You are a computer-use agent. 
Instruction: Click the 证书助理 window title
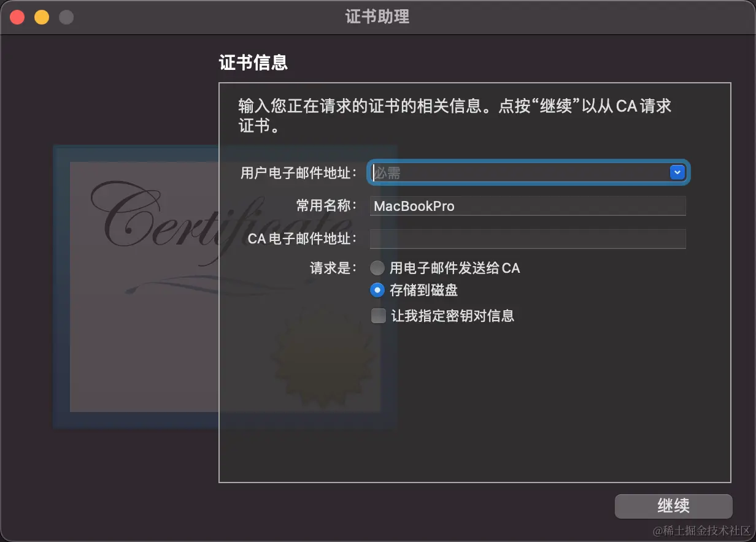point(377,17)
